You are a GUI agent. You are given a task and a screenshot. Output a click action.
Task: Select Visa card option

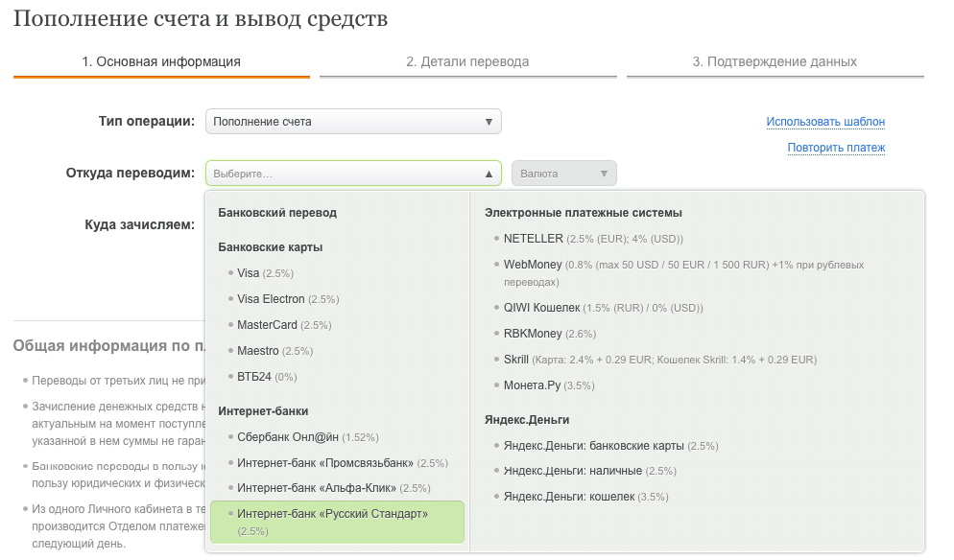(x=248, y=273)
